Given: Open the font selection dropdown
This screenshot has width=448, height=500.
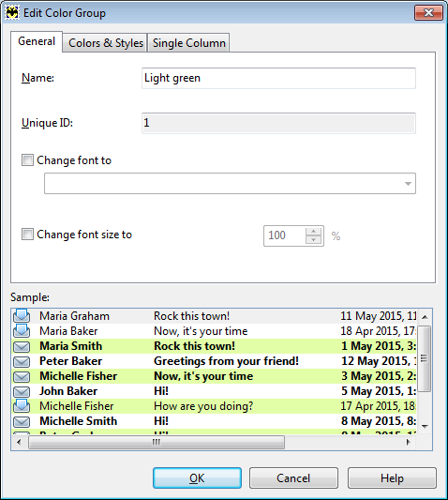Looking at the screenshot, I should 230,183.
